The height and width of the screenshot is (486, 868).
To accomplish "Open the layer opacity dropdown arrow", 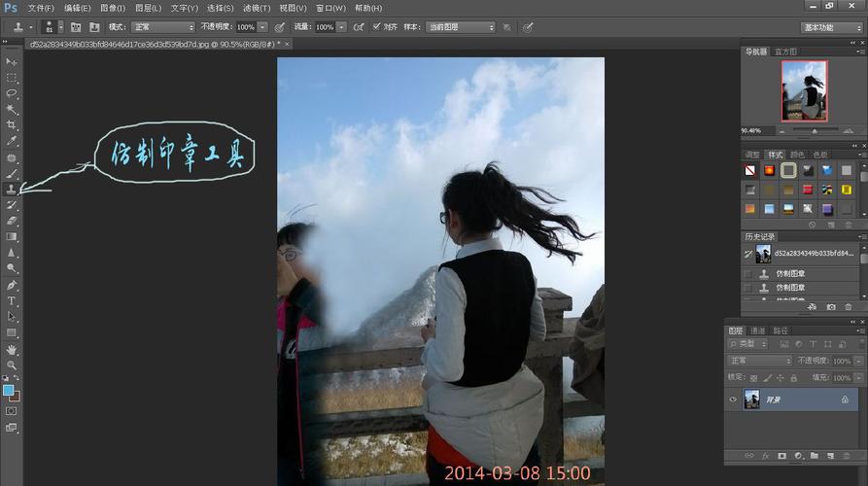I will point(858,361).
